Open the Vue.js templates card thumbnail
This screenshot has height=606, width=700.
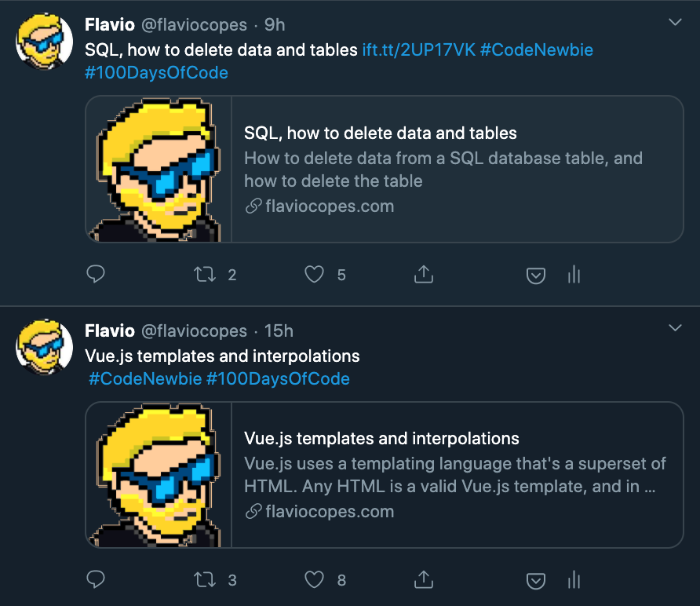point(159,475)
